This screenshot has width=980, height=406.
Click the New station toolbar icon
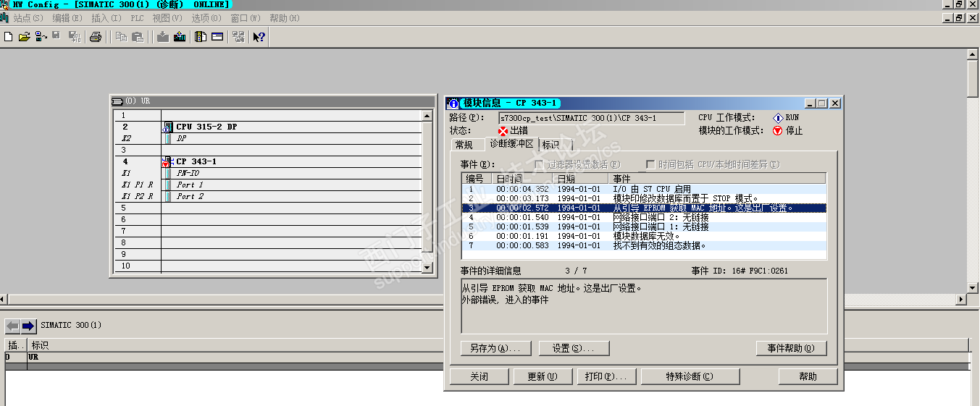9,36
